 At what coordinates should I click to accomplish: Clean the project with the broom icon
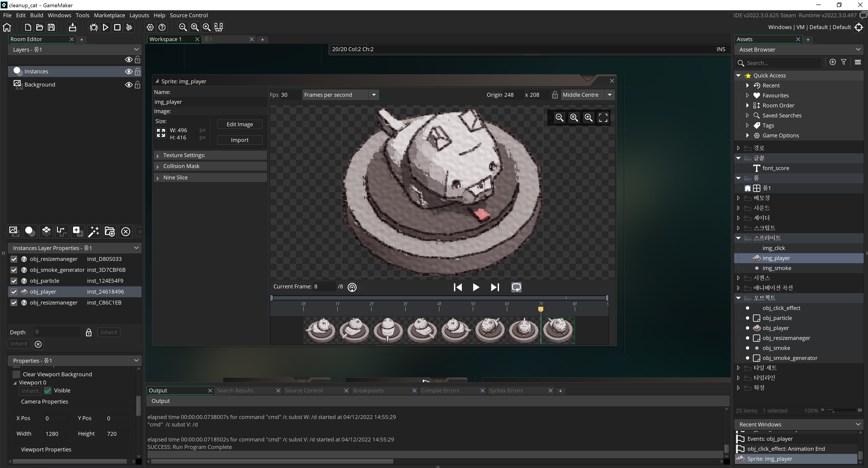pos(129,27)
